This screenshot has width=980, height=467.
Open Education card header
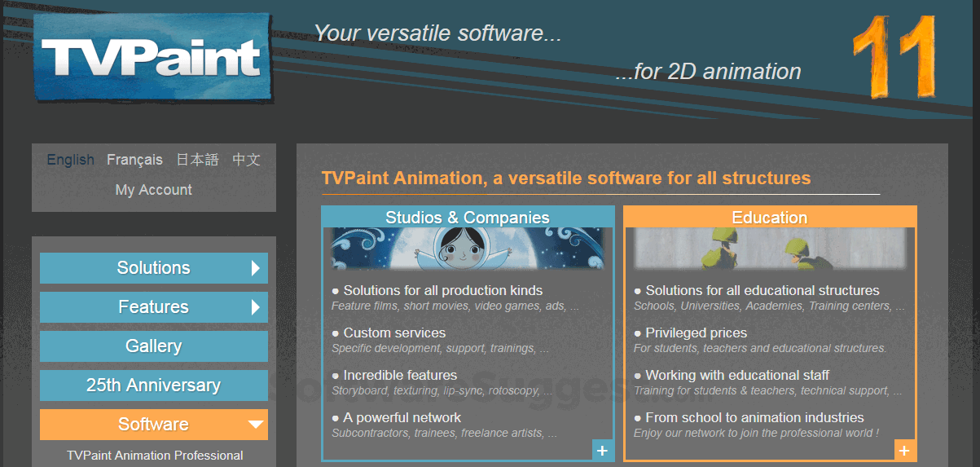click(770, 218)
